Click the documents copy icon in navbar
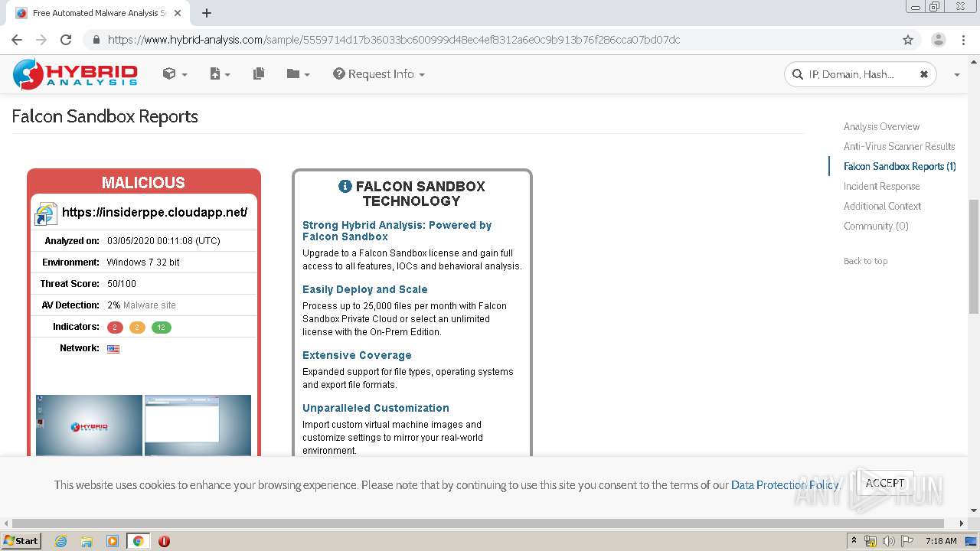This screenshot has height=551, width=980. point(259,74)
